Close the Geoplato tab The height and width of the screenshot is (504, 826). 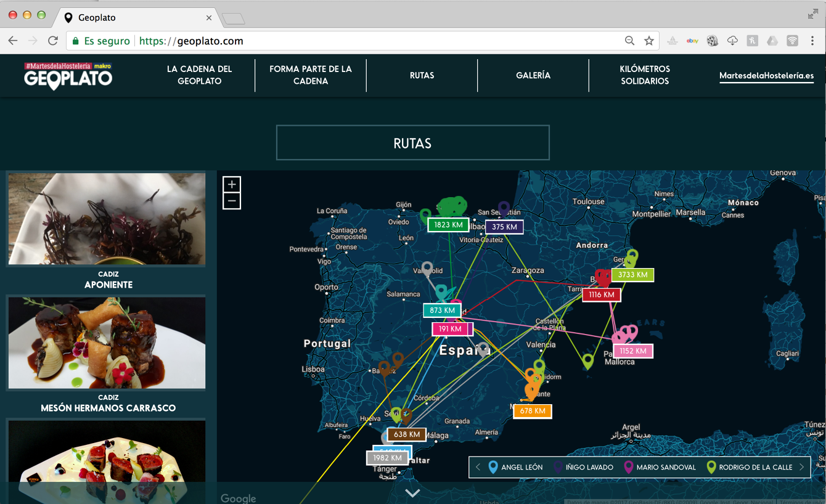208,18
